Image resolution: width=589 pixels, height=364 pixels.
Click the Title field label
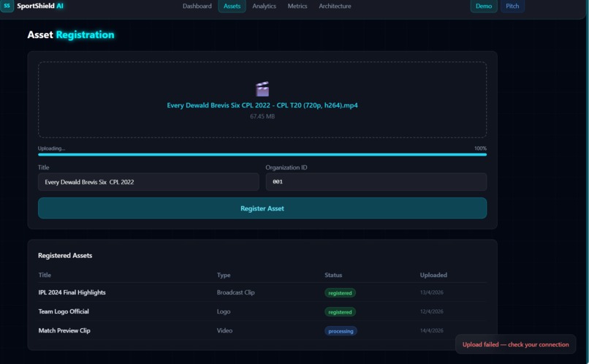click(x=44, y=167)
